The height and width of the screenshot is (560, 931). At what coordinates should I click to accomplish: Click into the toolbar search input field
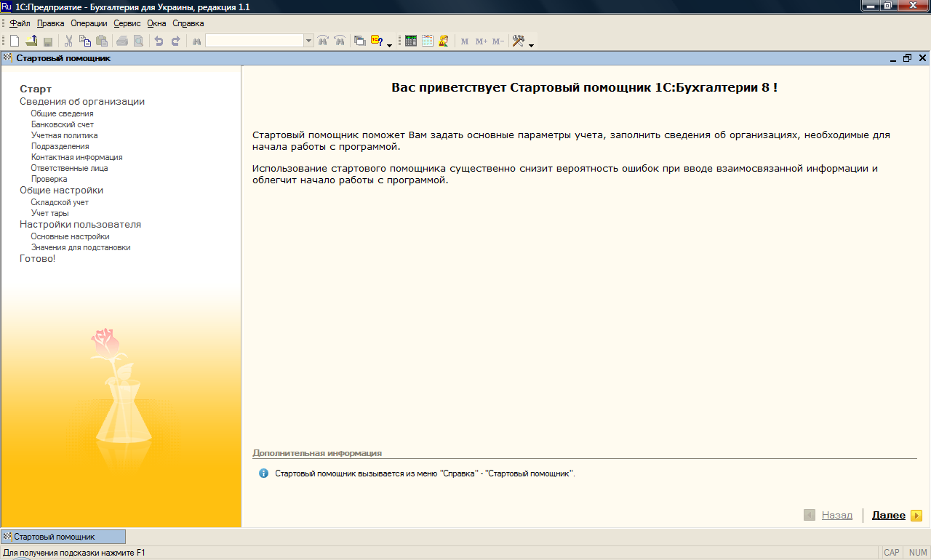[x=254, y=41]
